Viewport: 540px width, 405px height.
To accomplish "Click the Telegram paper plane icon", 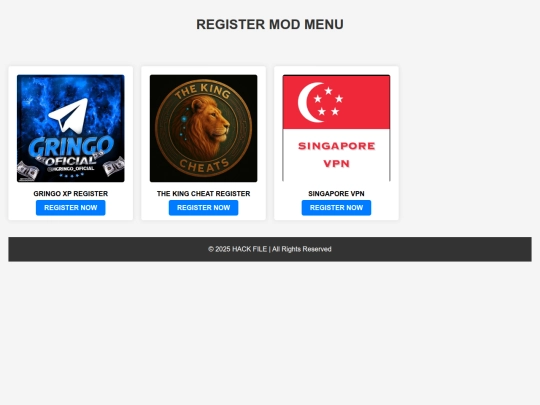I will pos(69,115).
